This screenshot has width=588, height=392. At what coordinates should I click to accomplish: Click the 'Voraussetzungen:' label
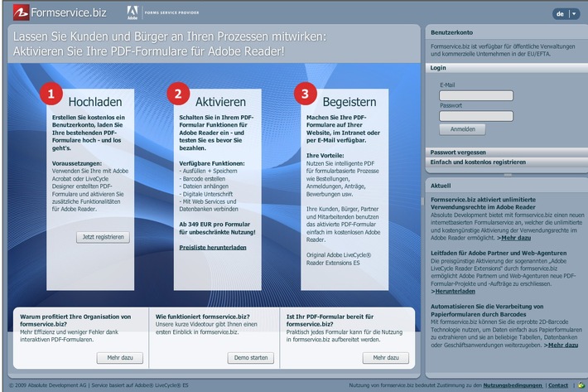pos(77,163)
